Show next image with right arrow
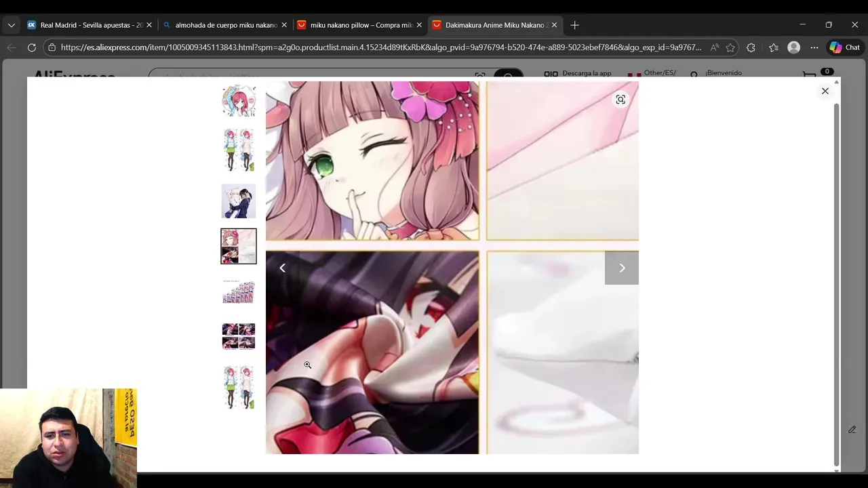This screenshot has height=488, width=868. click(x=622, y=268)
